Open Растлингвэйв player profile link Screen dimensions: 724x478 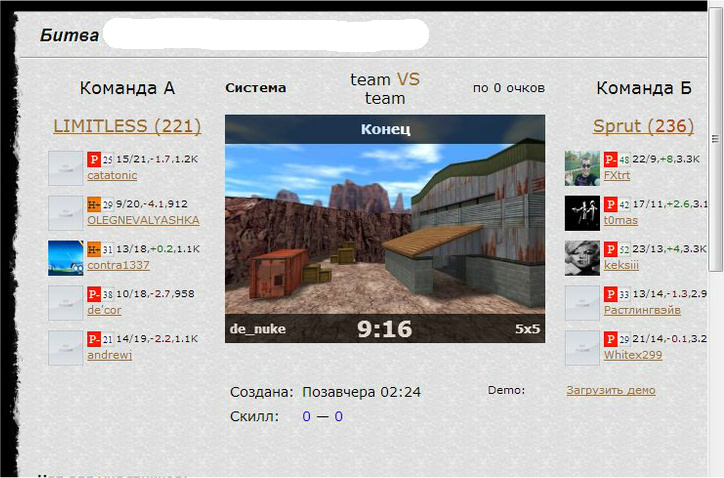tap(642, 310)
